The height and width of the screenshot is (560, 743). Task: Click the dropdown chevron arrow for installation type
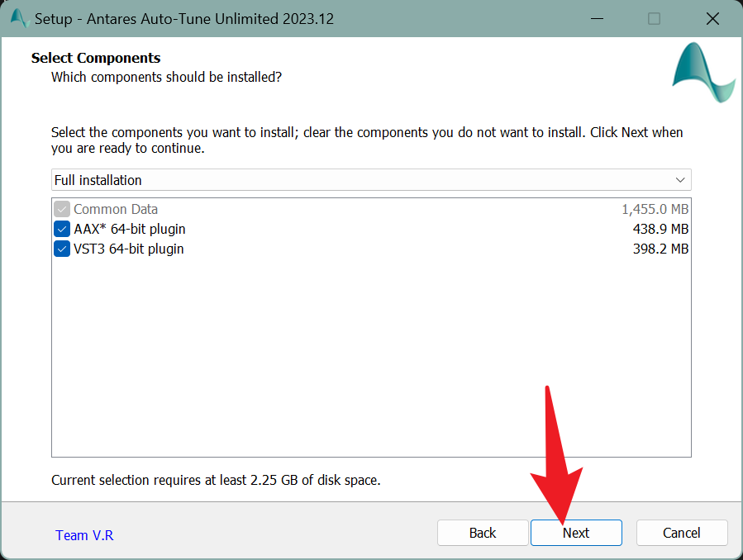(680, 180)
